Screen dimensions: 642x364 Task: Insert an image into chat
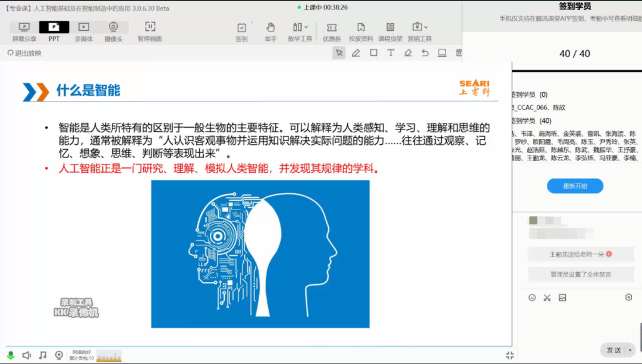[562, 297]
